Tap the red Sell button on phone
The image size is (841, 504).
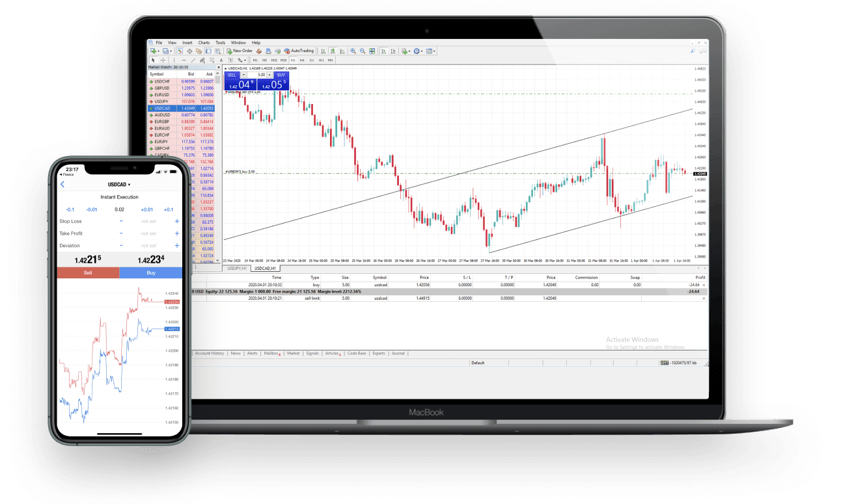tap(88, 273)
